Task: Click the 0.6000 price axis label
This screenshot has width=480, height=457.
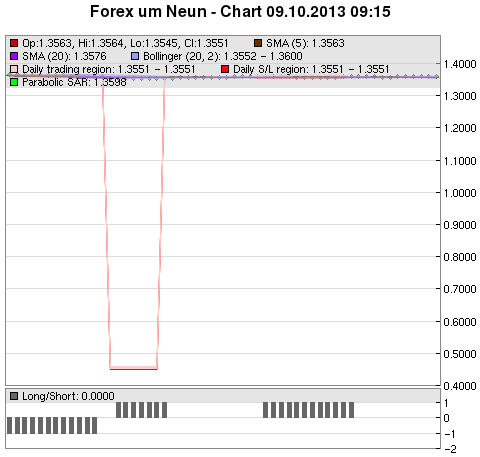Action: coord(460,322)
